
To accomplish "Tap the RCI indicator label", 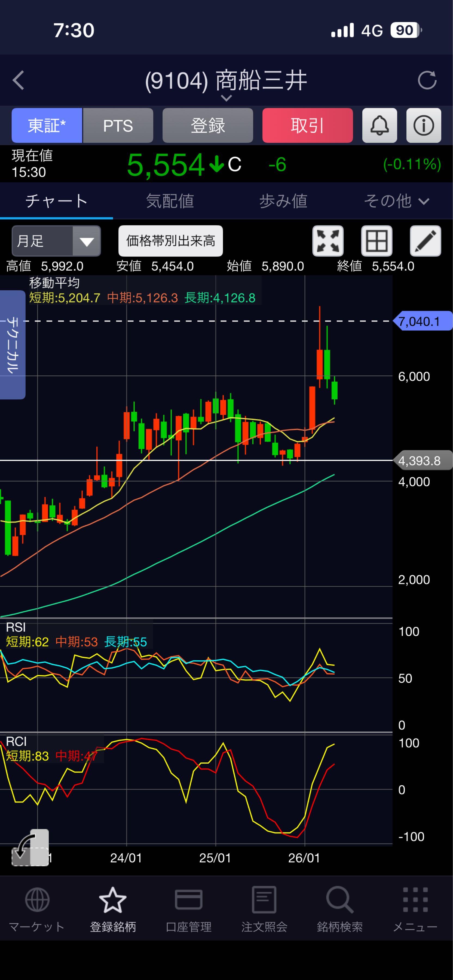I will (16, 742).
